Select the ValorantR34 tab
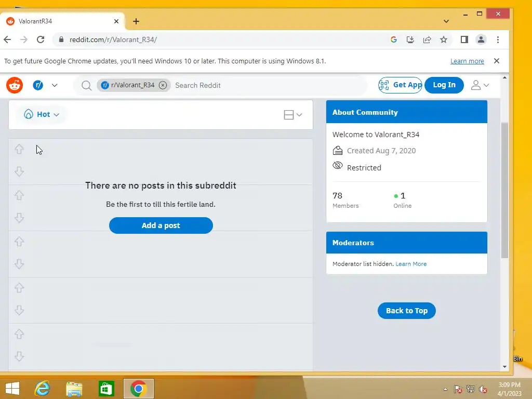This screenshot has height=399, width=532. coord(62,21)
